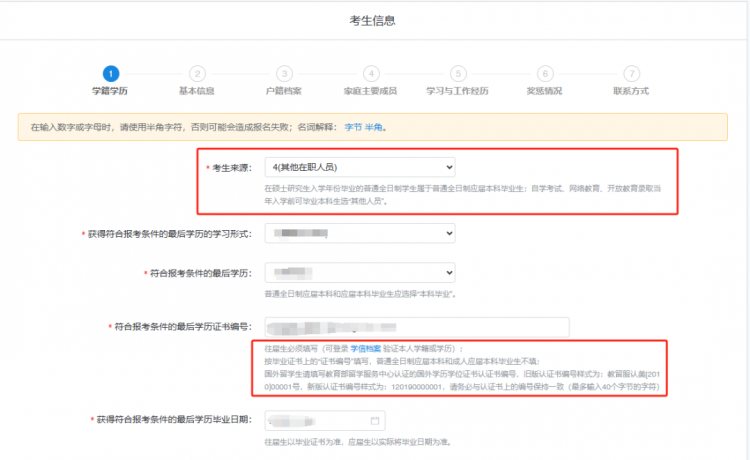Open the 考生来源 dropdown
Viewport: 750px width, 460px height.
pyautogui.click(x=359, y=167)
